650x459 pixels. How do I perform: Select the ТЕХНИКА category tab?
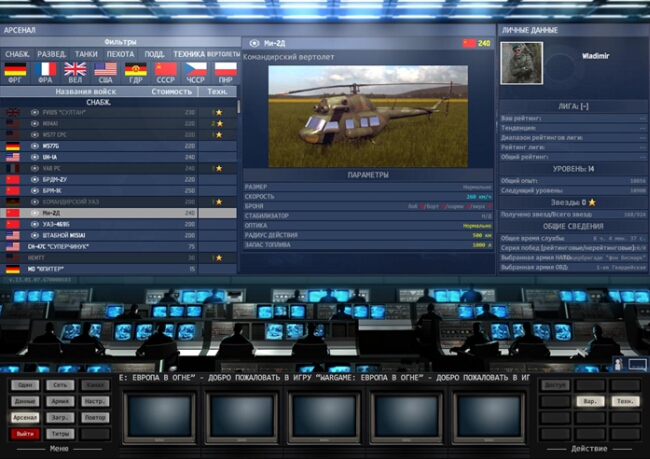(x=189, y=54)
